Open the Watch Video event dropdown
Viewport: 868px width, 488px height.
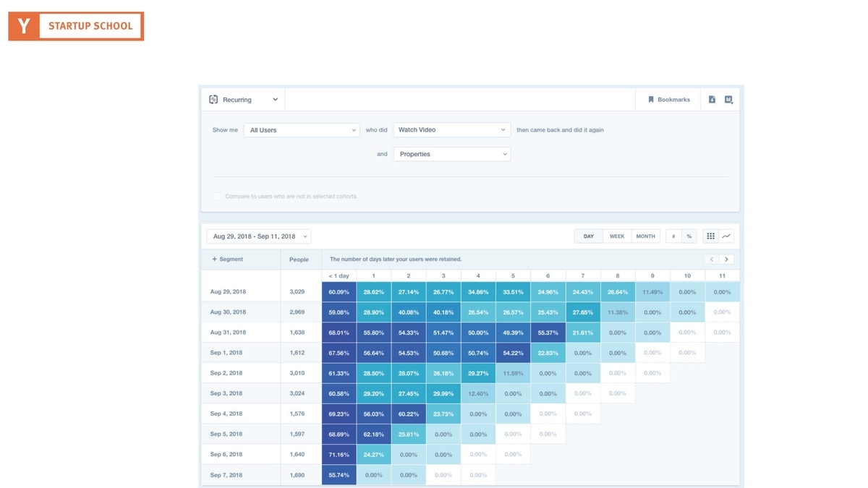pos(452,130)
